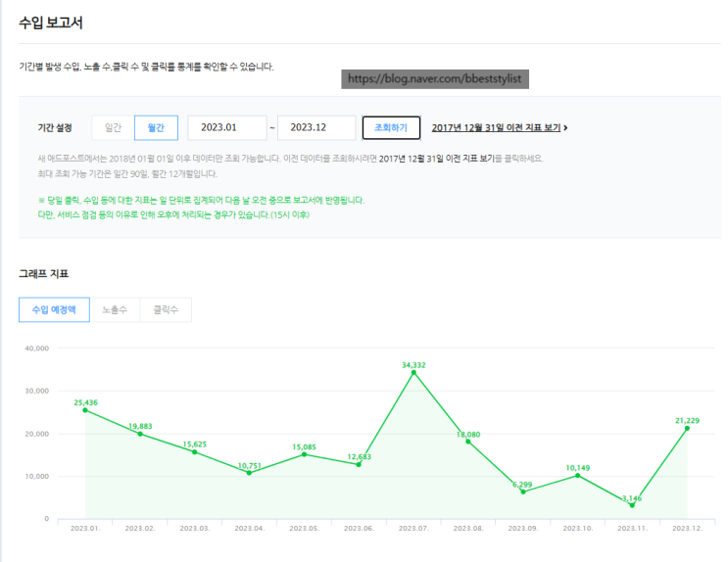Select the 21,229 data point for 2023.12

pyautogui.click(x=687, y=428)
